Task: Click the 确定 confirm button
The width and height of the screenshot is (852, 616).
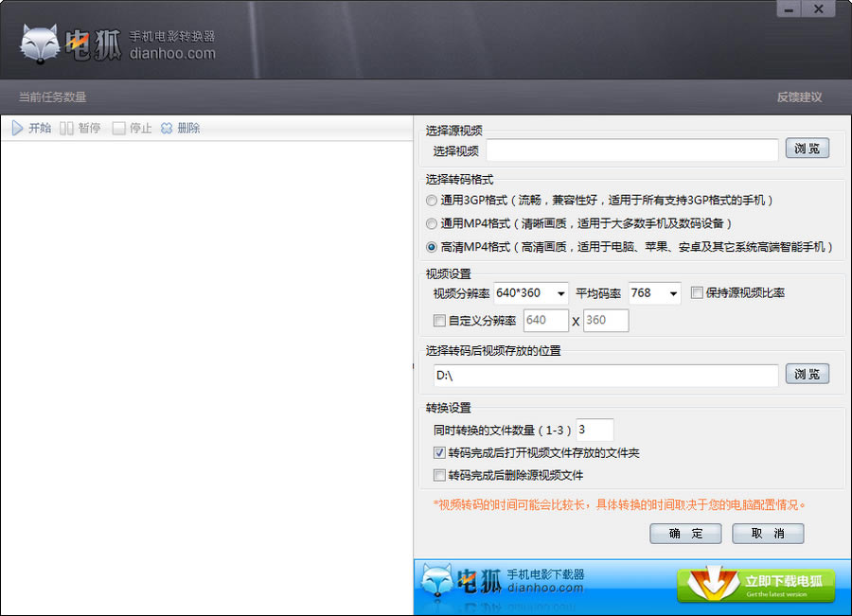Action: pyautogui.click(x=685, y=533)
